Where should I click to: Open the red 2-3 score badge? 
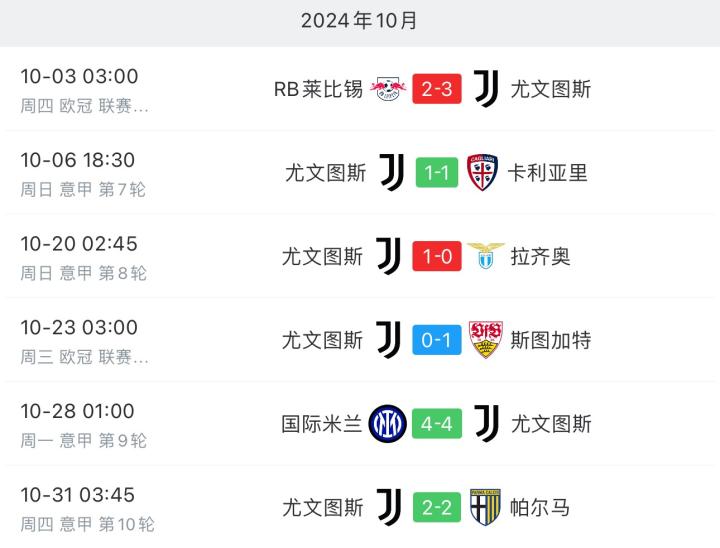tap(436, 89)
